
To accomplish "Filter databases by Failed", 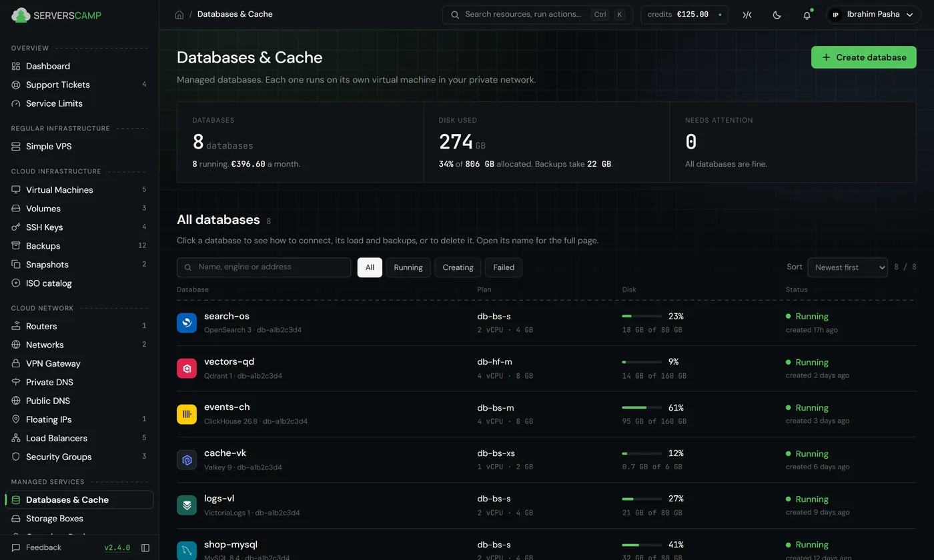I will click(504, 267).
